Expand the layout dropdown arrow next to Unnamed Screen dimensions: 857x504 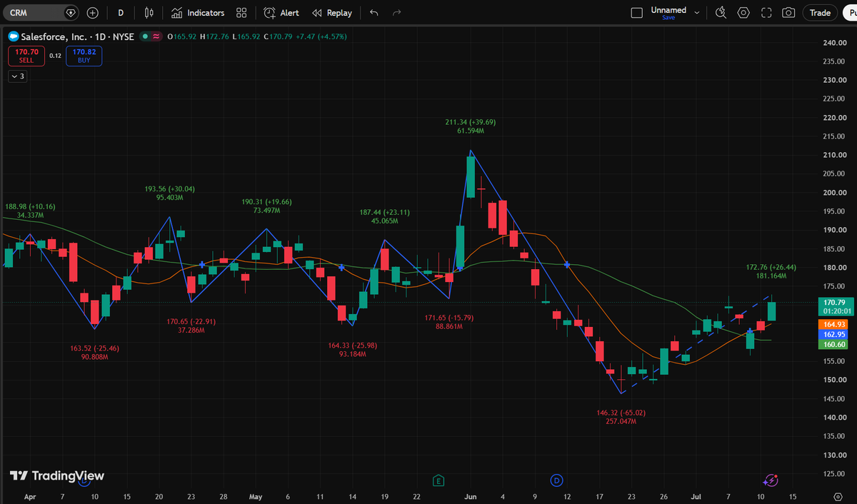pos(697,13)
